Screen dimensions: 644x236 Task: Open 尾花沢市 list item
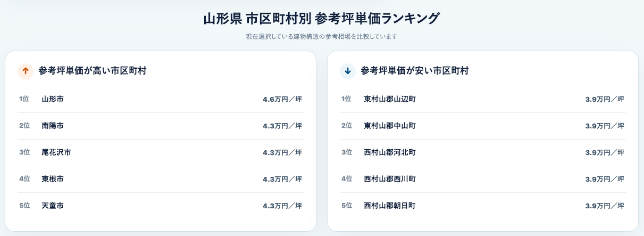tap(161, 152)
